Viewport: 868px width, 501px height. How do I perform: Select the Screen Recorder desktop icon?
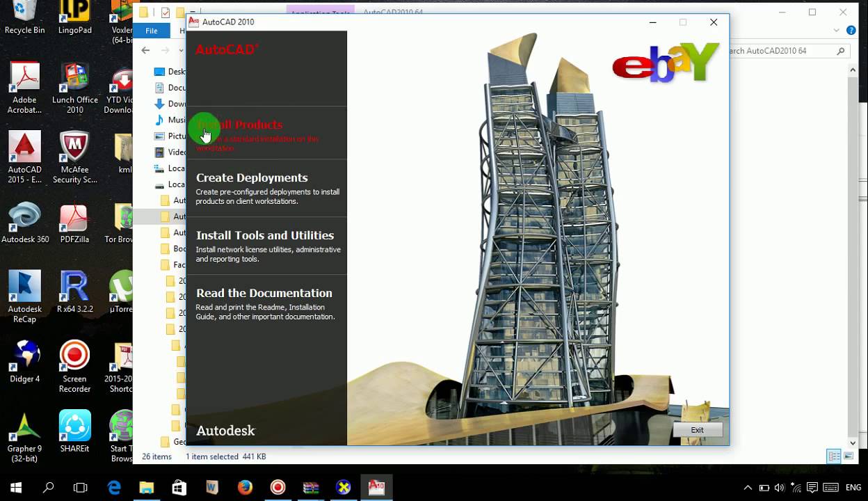coord(74,366)
